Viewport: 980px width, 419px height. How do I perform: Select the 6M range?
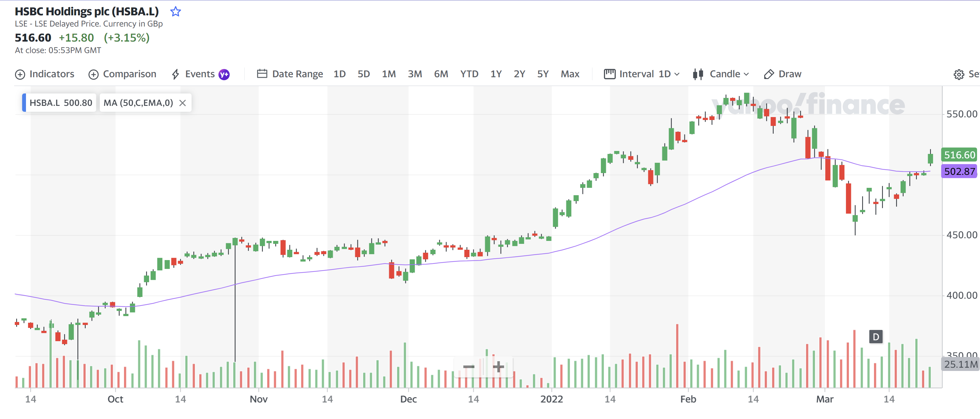tap(441, 74)
